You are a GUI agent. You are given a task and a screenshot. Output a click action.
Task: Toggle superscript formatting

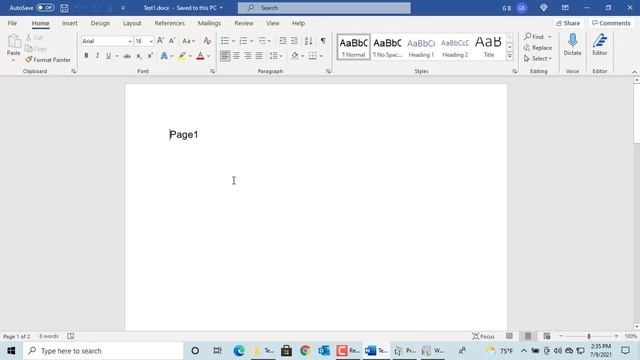click(150, 56)
